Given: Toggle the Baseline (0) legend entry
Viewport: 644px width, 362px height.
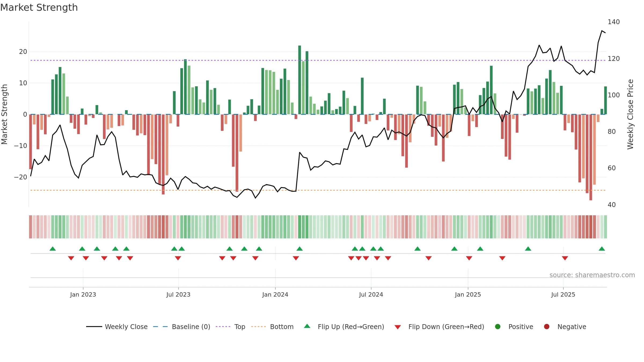Looking at the screenshot, I should pos(182,327).
